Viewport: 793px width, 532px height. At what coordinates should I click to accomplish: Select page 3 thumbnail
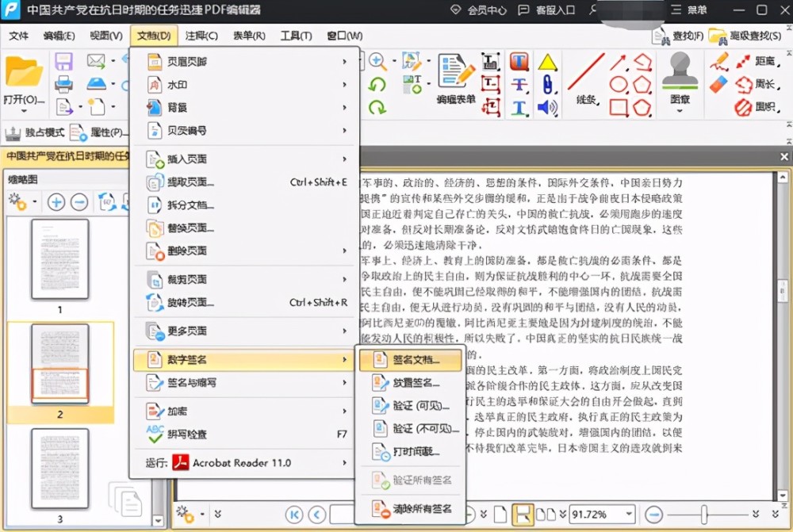pyautogui.click(x=59, y=469)
